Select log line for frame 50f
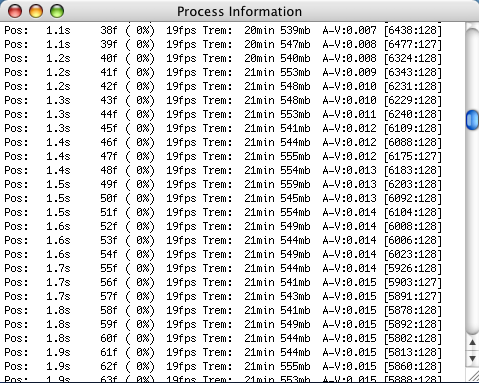 click(x=223, y=198)
